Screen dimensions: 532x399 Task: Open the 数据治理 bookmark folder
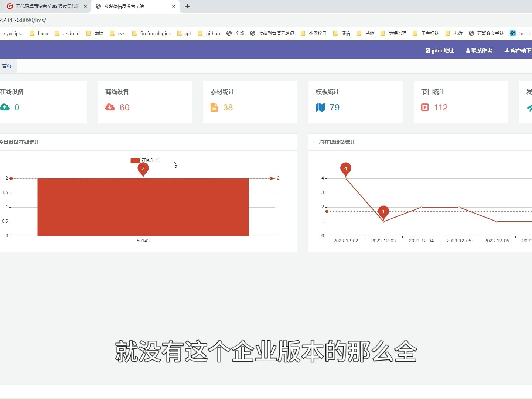[x=393, y=33]
